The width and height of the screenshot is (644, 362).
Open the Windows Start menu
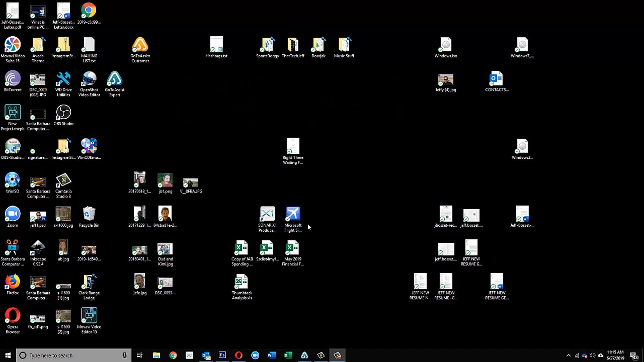point(8,355)
